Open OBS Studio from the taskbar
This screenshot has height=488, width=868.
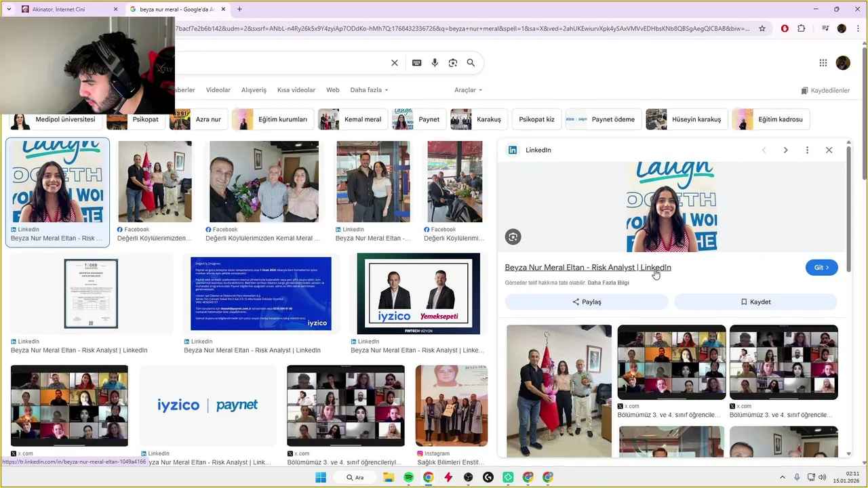click(x=468, y=477)
